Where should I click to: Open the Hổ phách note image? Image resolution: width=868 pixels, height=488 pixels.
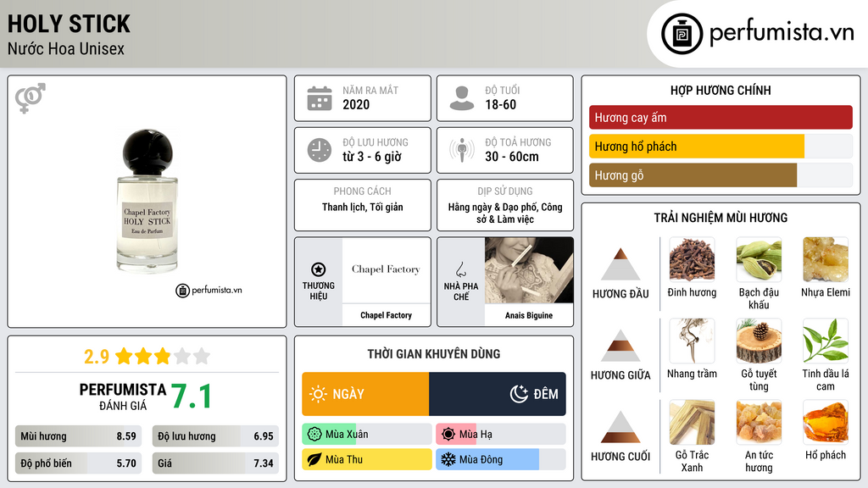[826, 422]
